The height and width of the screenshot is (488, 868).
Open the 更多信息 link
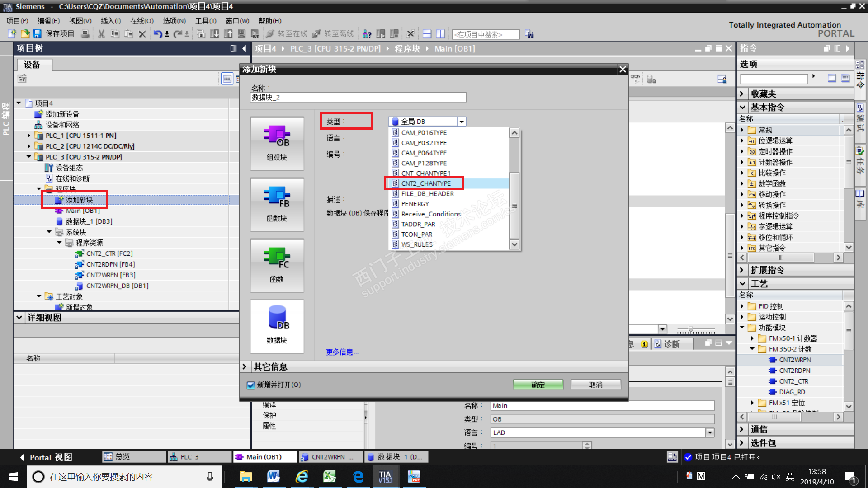[x=342, y=352]
